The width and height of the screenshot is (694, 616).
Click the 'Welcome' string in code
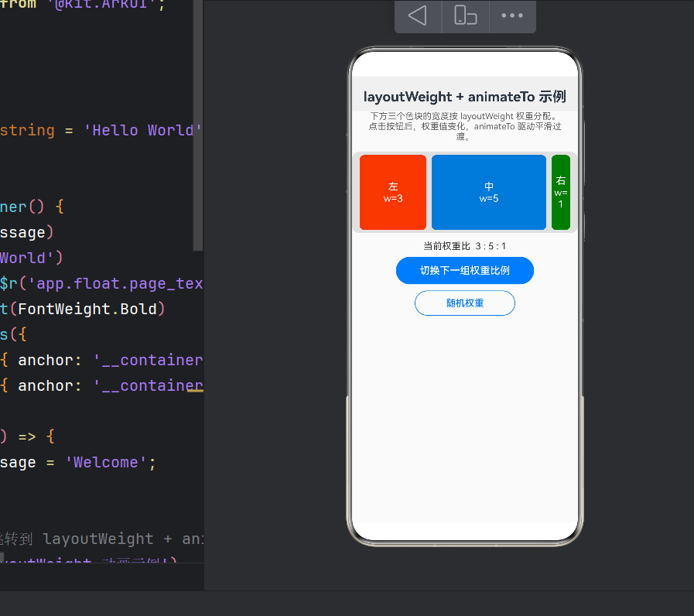coord(105,462)
